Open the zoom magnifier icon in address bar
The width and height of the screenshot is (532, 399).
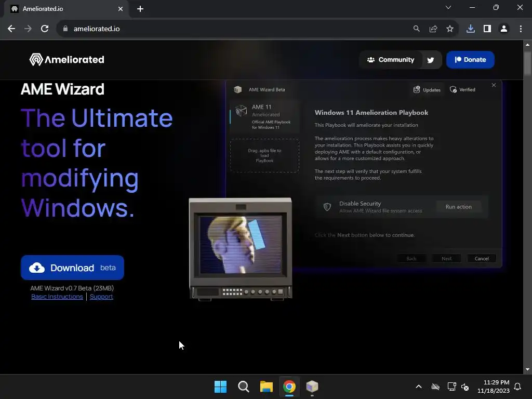coord(416,29)
